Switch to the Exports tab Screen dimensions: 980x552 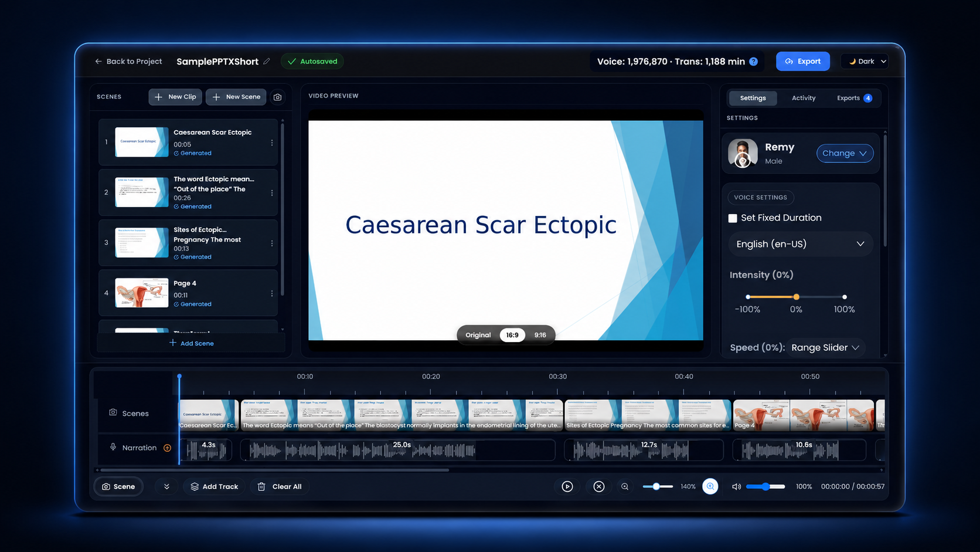[x=854, y=98]
